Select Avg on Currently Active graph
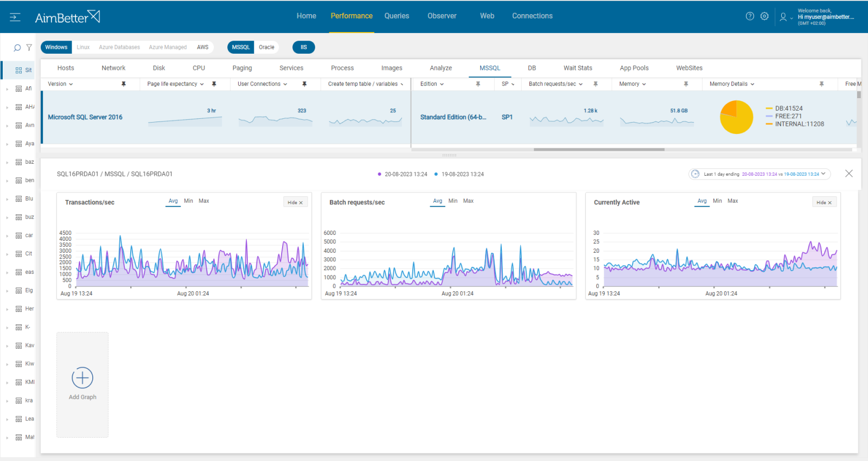The image size is (868, 461). pos(702,201)
